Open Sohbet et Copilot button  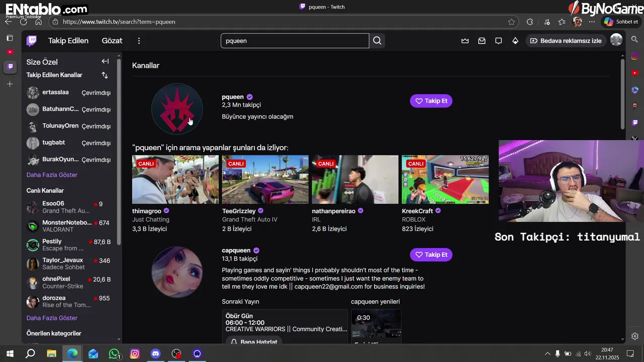[x=621, y=22]
